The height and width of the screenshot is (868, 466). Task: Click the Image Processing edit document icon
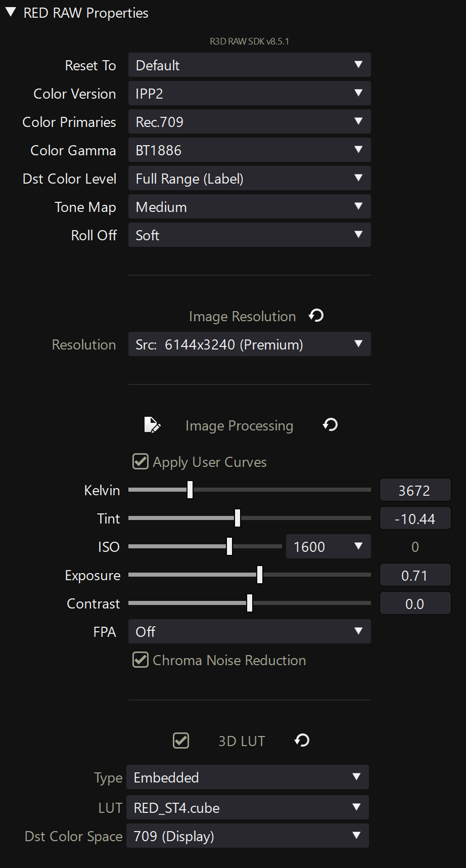(152, 425)
